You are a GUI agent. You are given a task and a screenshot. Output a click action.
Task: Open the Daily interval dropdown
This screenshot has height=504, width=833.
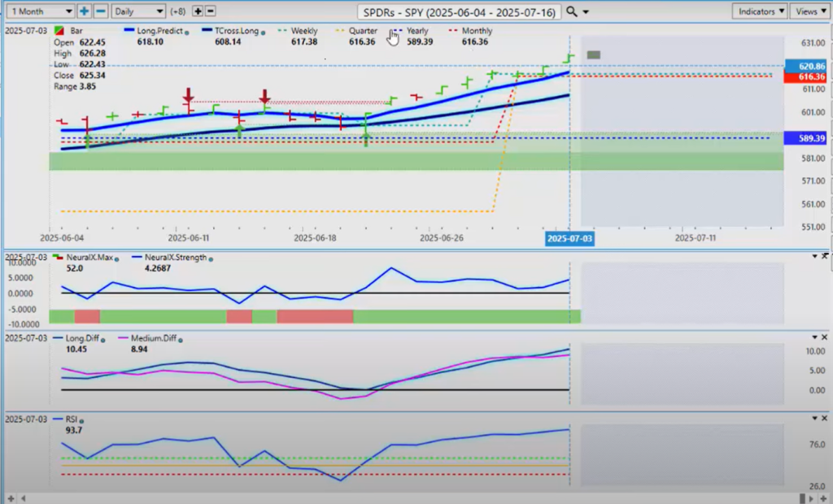point(137,11)
